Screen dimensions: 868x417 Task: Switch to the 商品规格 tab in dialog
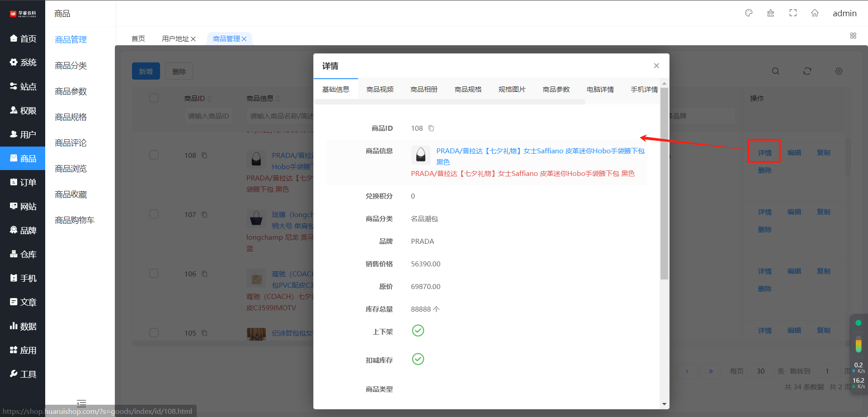(x=468, y=90)
